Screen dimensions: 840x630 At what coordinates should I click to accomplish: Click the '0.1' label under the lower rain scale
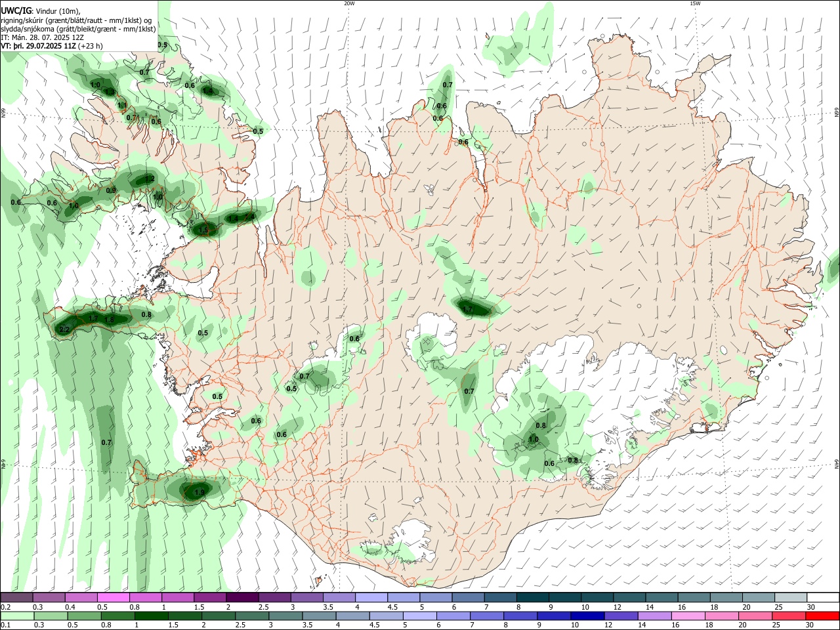point(5,625)
